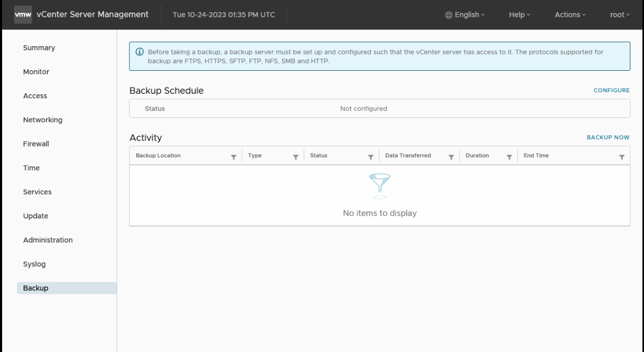The height and width of the screenshot is (352, 644).
Task: Open the Duration column filter
Action: pyautogui.click(x=509, y=157)
